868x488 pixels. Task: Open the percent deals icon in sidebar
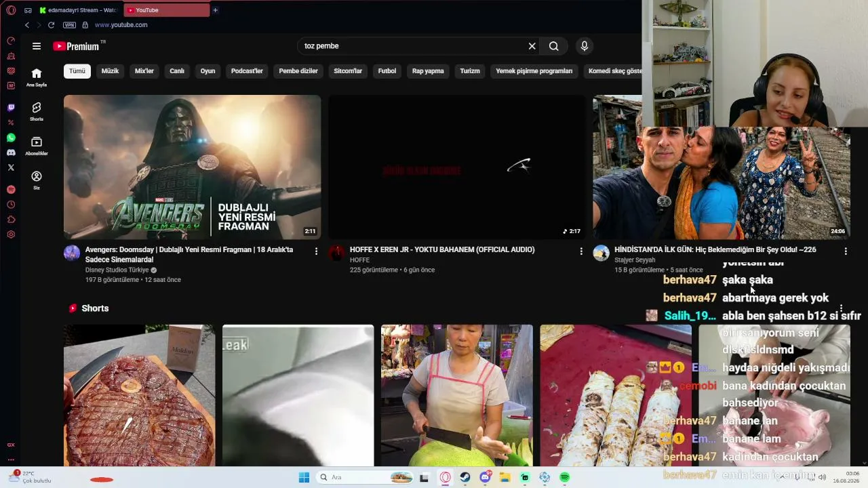coord(11,123)
